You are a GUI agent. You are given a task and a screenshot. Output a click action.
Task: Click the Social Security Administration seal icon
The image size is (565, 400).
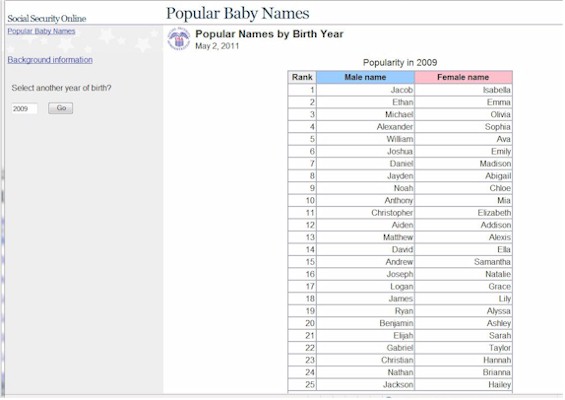coord(179,39)
